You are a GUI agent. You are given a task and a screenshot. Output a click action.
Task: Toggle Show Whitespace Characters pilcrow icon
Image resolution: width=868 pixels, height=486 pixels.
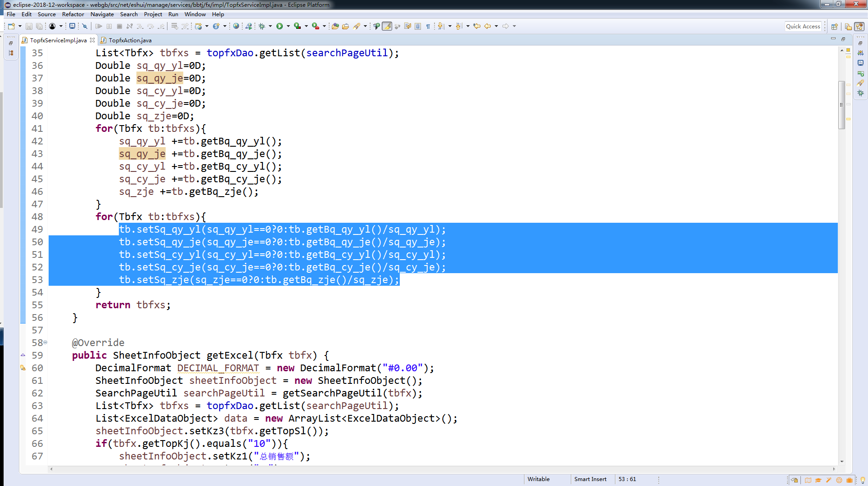(x=428, y=26)
